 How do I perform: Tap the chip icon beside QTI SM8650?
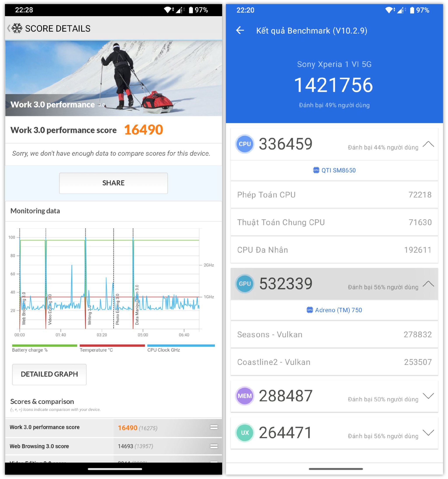pos(316,170)
